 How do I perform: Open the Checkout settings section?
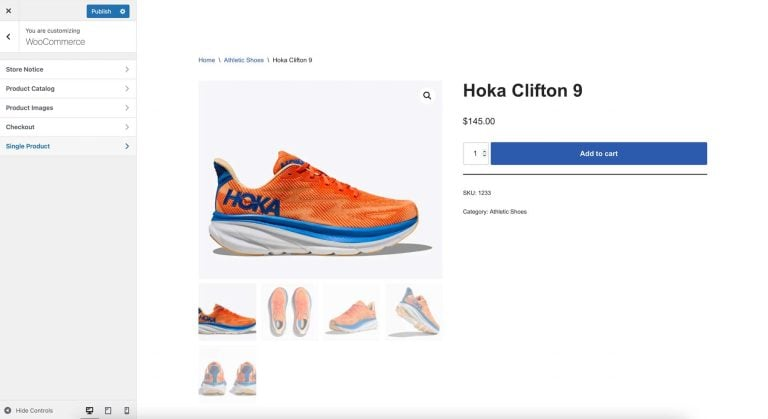click(x=67, y=127)
